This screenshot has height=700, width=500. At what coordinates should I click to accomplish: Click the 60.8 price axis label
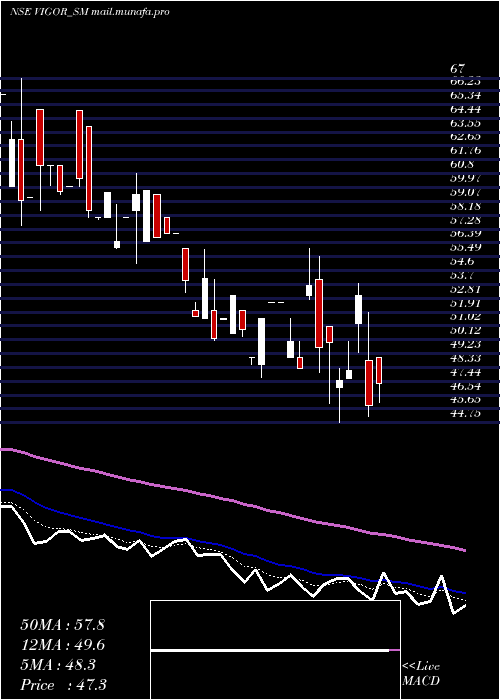[462, 164]
